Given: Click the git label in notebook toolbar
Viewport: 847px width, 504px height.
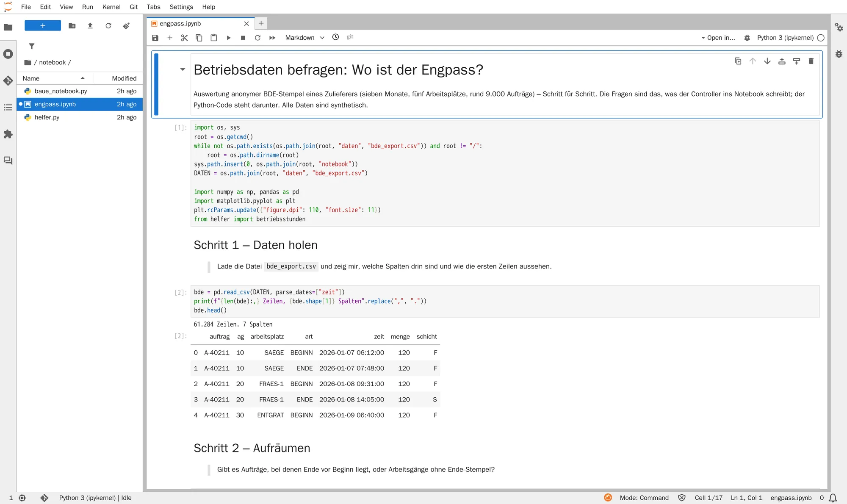Looking at the screenshot, I should click(x=350, y=37).
